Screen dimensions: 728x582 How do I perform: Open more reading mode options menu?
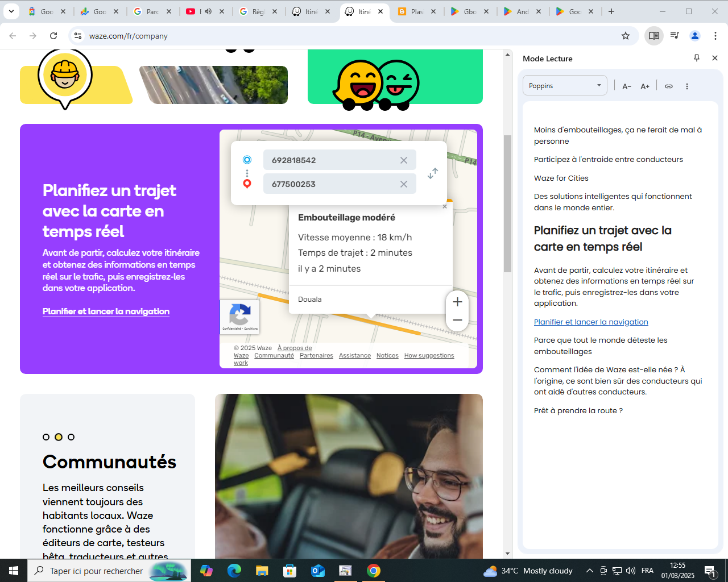[687, 86]
